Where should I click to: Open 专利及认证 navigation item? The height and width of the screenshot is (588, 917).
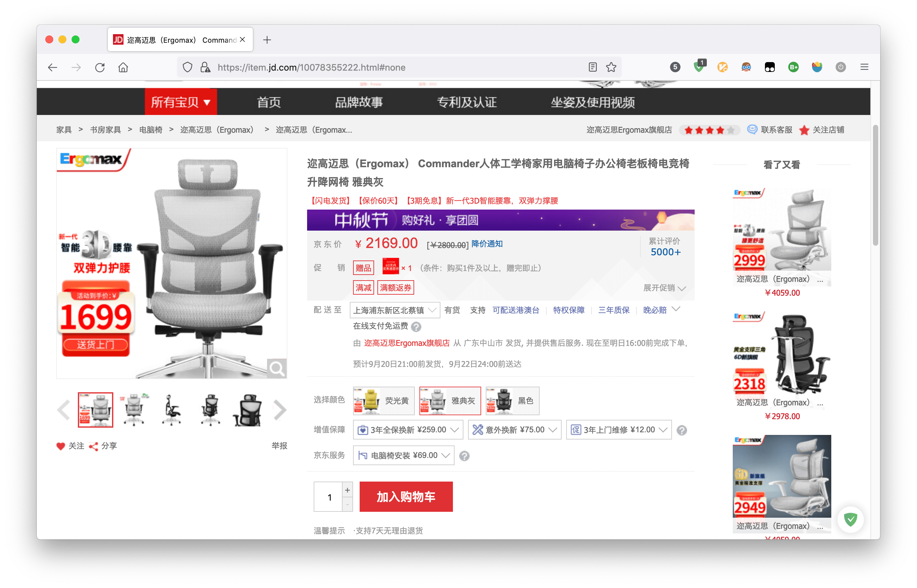pos(467,102)
